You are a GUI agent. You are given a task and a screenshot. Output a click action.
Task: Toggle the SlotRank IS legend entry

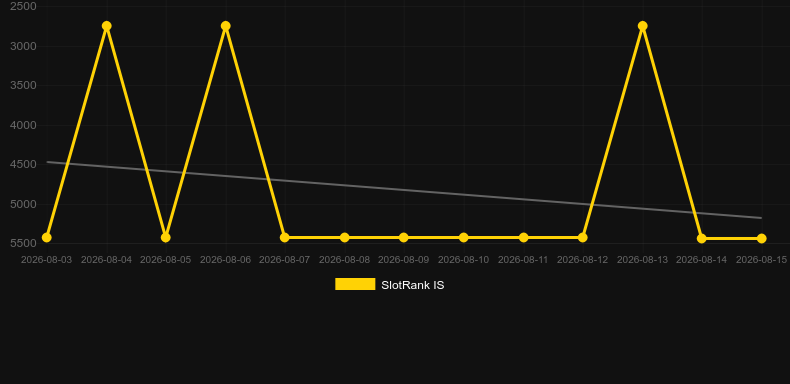click(x=389, y=285)
